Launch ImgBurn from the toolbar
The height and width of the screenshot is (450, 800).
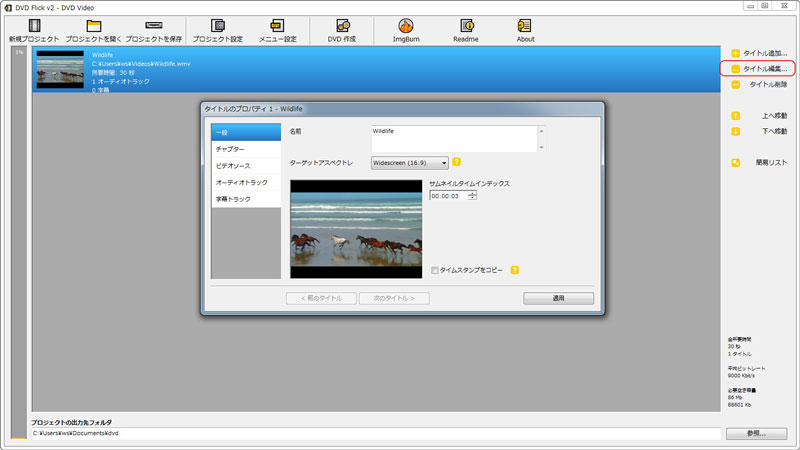pyautogui.click(x=405, y=25)
